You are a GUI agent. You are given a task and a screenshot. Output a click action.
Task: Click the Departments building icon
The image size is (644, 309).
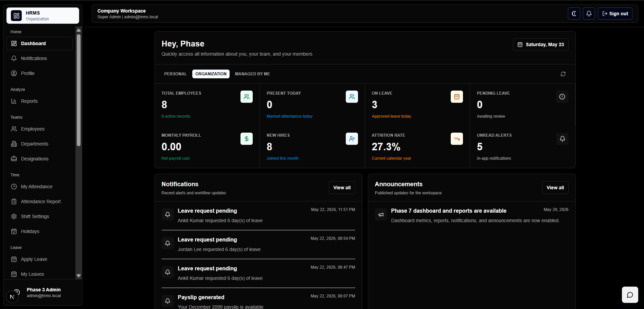[x=14, y=144]
